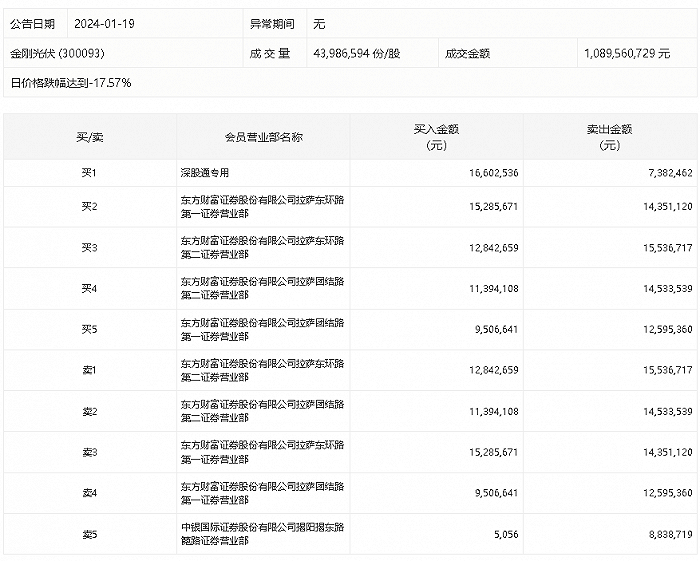Screen dimensions: 700x561
Task: Click the broker name in row 卖4
Action: pyautogui.click(x=262, y=493)
